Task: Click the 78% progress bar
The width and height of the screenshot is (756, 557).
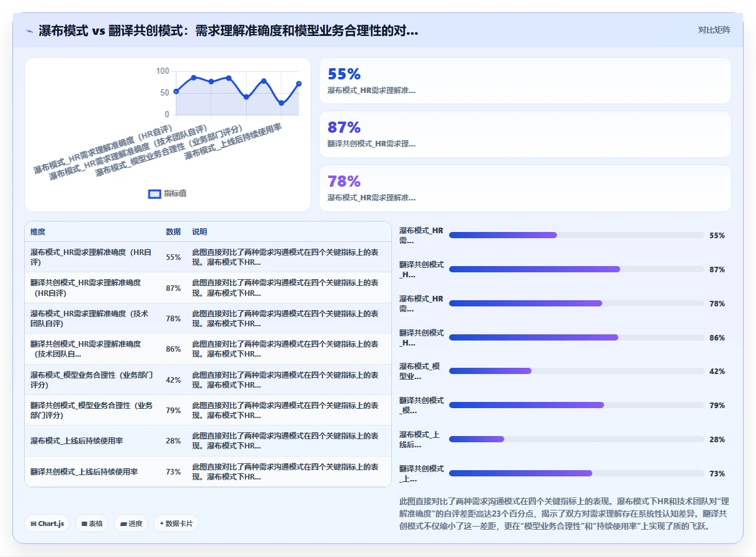Action: pos(577,303)
